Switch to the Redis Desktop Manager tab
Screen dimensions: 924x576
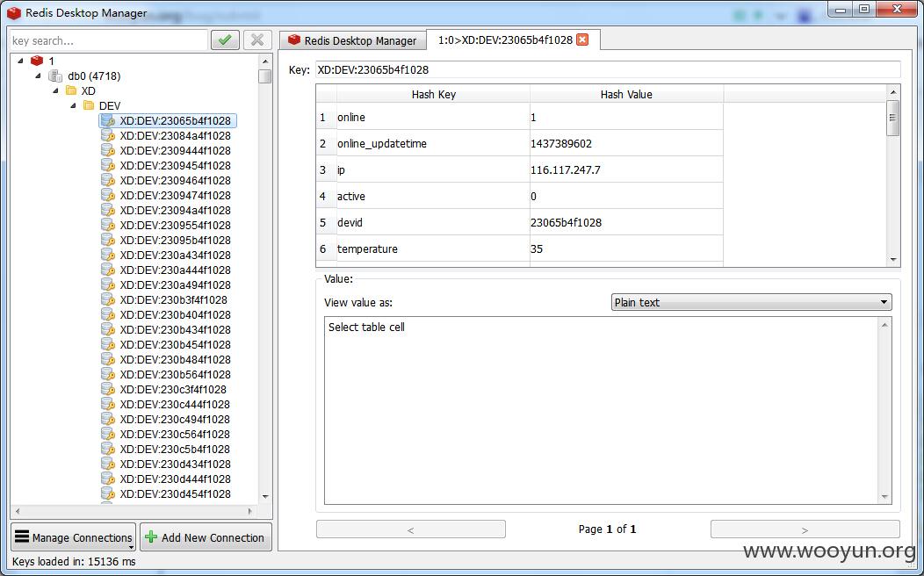point(352,40)
